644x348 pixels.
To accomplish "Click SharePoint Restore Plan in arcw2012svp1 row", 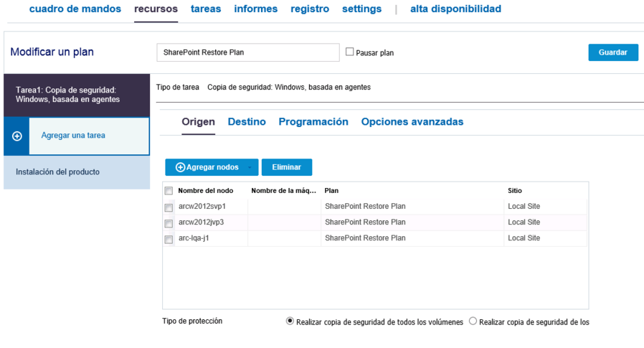I will (365, 206).
